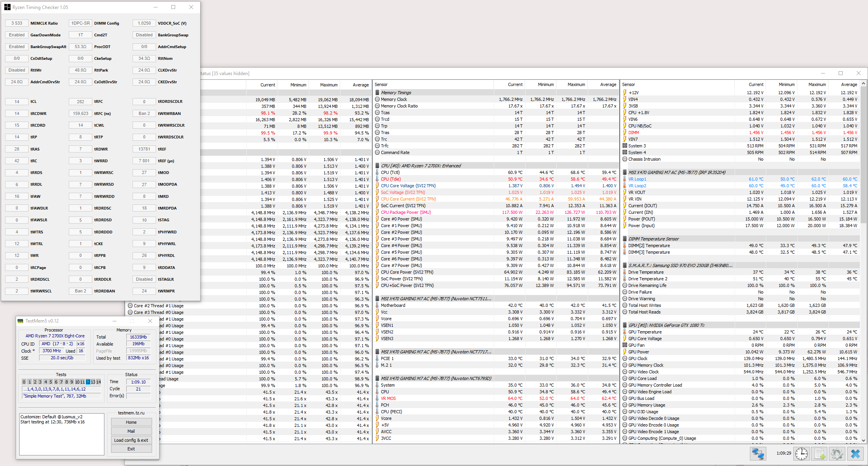Click the Chassis Intrusion sensor icon

click(x=625, y=159)
